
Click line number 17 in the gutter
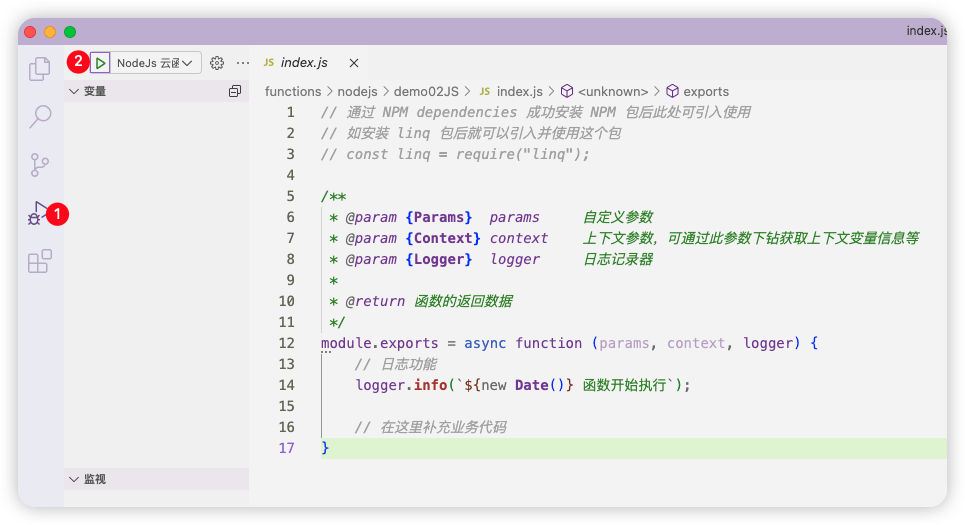[x=287, y=448]
